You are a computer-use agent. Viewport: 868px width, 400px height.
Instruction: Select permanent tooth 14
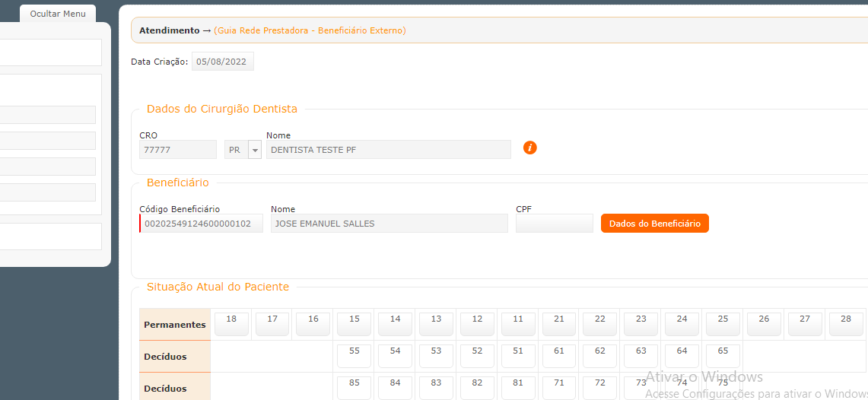point(395,324)
